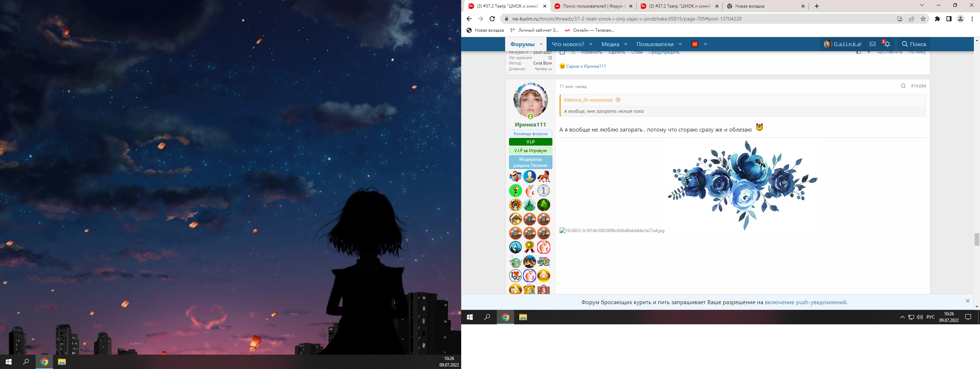The height and width of the screenshot is (369, 980).
Task: Click the 'I love 90s' heart badge
Action: (x=516, y=275)
